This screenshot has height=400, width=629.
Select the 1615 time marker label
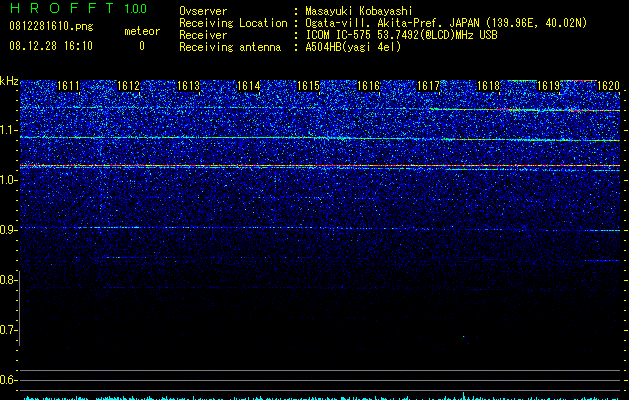308,86
